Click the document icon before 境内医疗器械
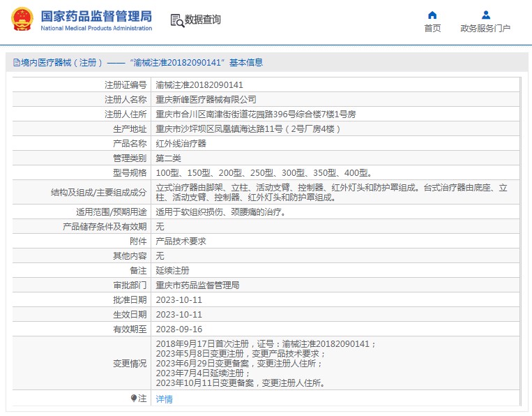 point(16,63)
